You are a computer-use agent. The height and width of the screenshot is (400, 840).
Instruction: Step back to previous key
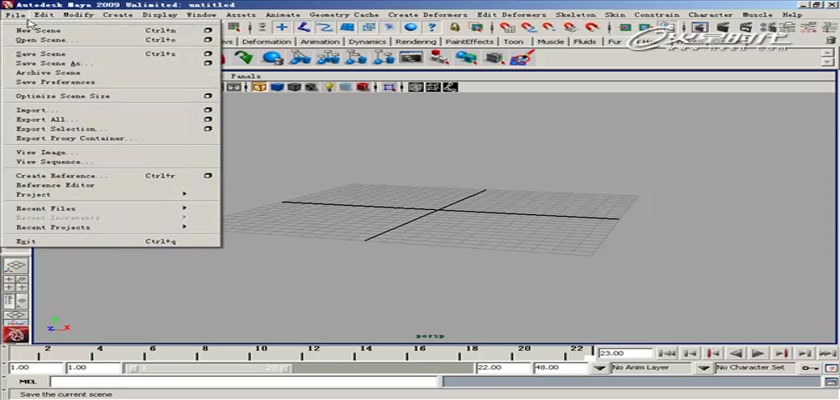click(x=713, y=353)
